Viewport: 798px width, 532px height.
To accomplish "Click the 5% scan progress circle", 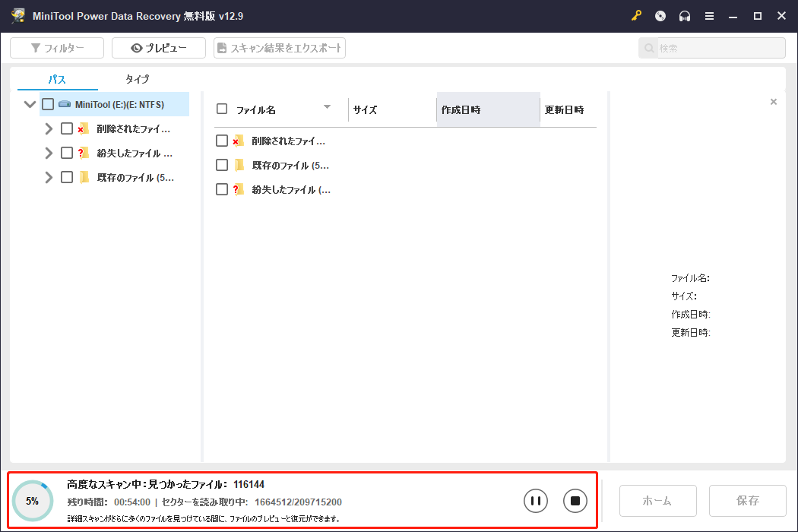I will pyautogui.click(x=33, y=501).
